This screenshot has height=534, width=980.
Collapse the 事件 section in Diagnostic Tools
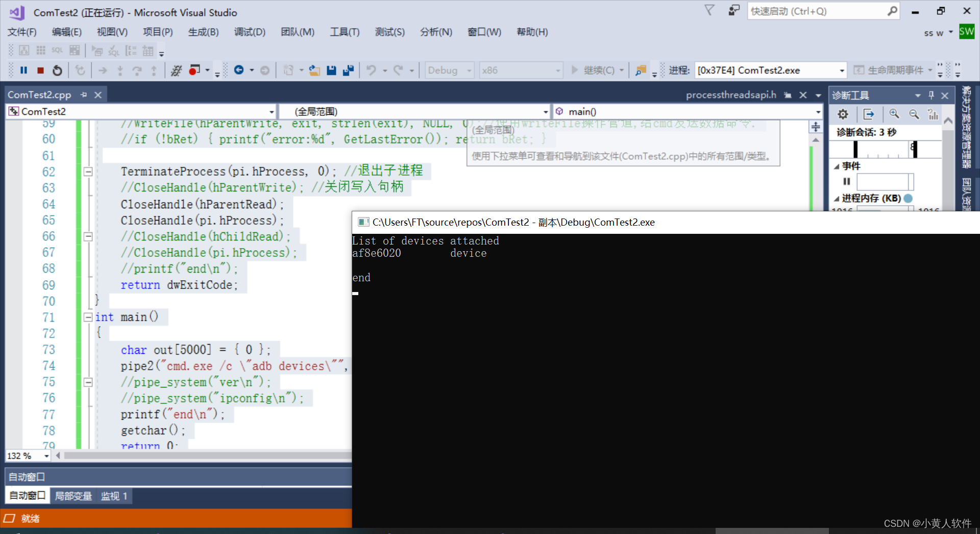click(837, 166)
